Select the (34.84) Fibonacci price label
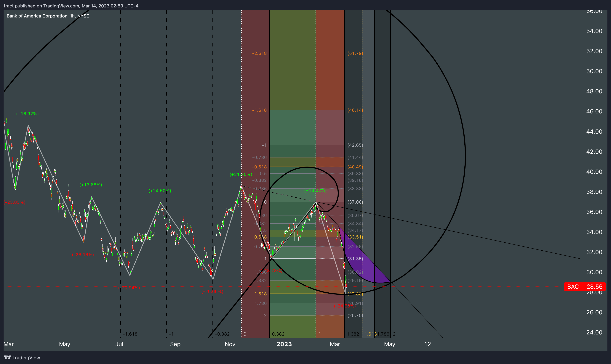 355,223
